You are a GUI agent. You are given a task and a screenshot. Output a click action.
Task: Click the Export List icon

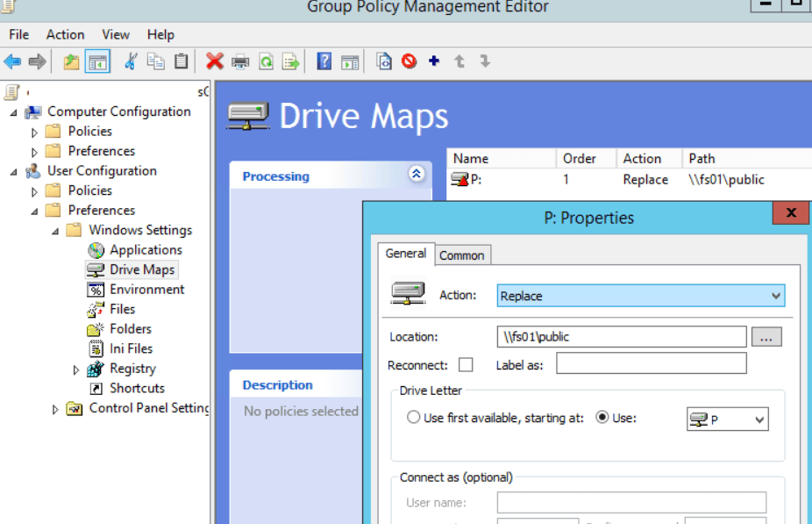tap(291, 61)
